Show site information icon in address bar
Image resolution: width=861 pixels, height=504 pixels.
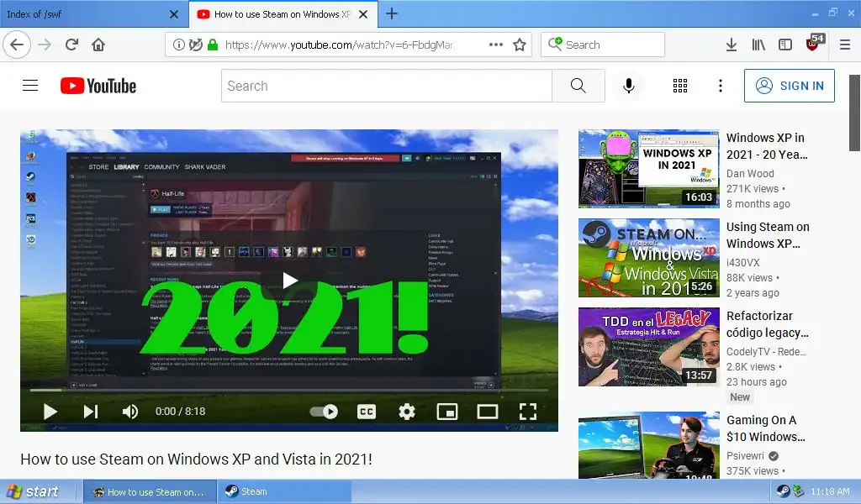(x=179, y=45)
